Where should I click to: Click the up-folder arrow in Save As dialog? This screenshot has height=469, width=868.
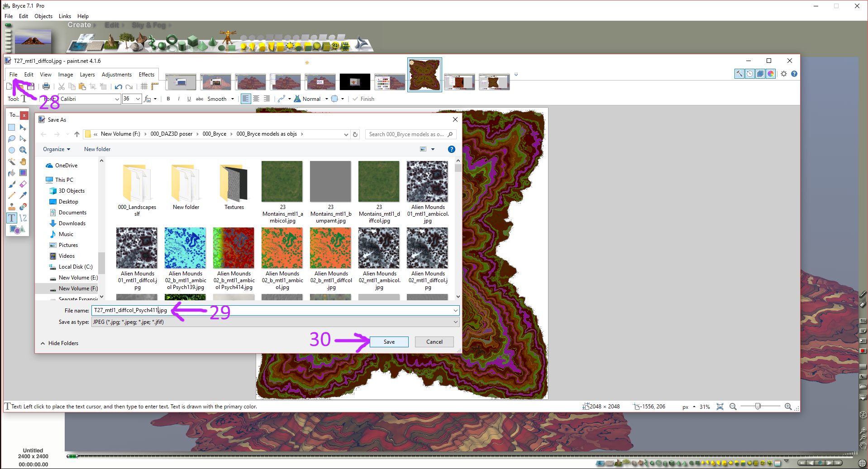[x=77, y=134]
